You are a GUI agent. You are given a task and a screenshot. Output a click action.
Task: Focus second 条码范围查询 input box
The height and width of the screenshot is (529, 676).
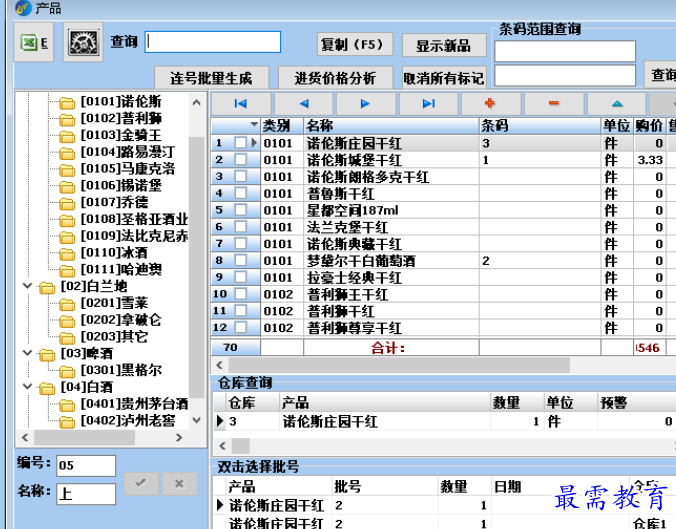(x=565, y=76)
